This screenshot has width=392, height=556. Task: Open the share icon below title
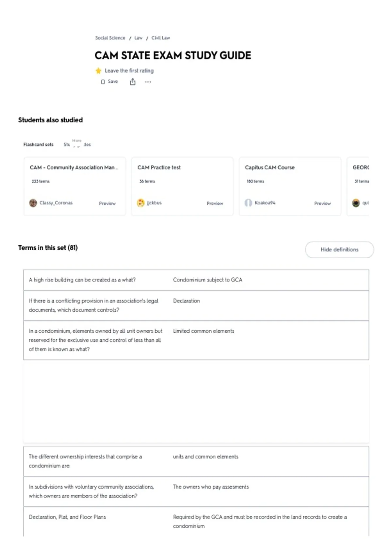(133, 82)
